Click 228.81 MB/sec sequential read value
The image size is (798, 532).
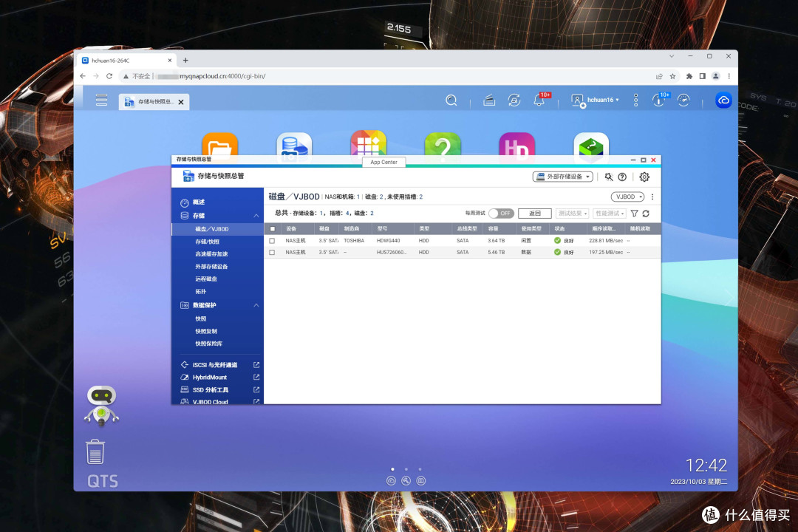click(x=606, y=241)
